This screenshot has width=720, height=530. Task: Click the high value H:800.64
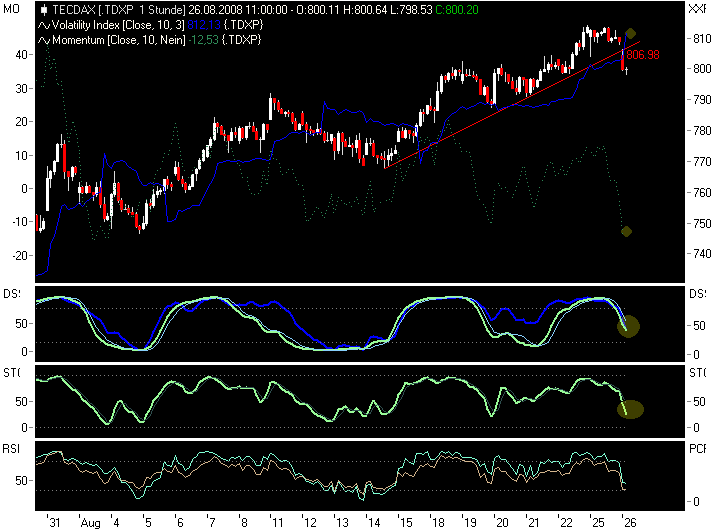point(366,10)
